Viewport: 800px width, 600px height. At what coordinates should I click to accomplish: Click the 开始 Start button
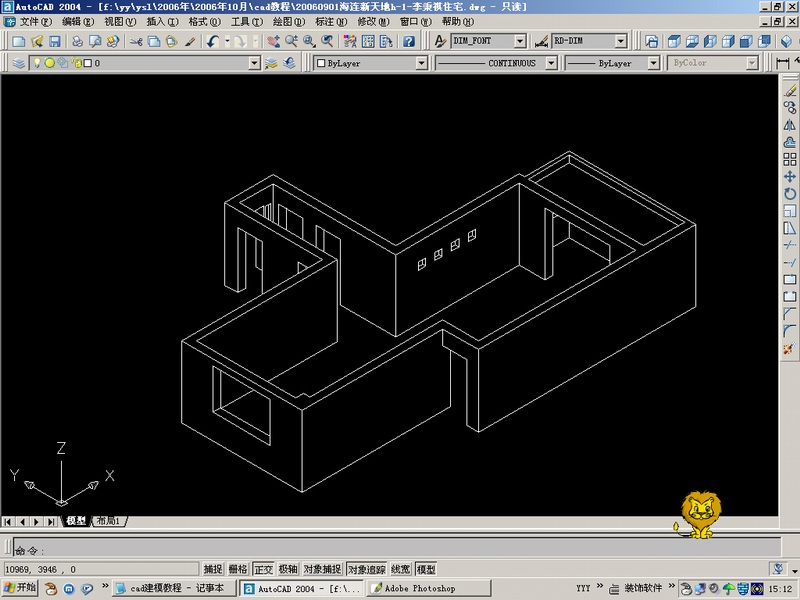(20, 588)
